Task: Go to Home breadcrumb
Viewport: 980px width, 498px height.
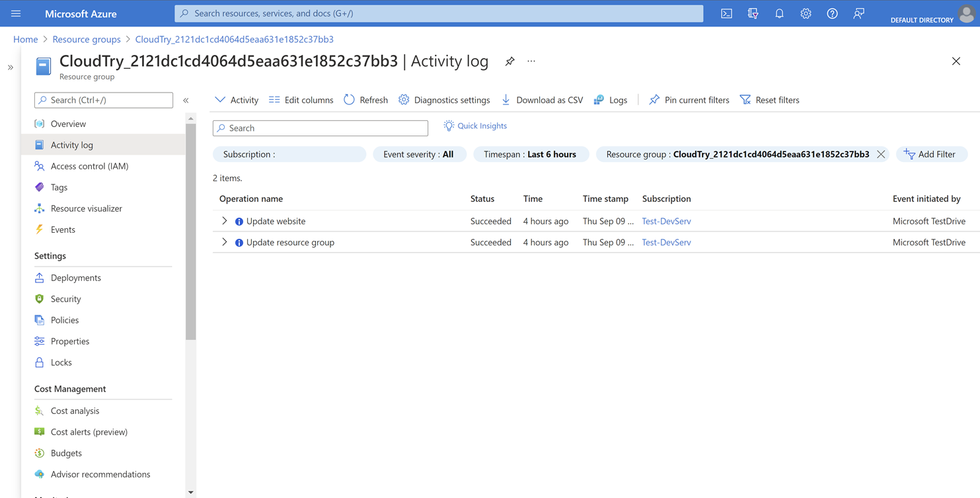Action: pos(26,39)
